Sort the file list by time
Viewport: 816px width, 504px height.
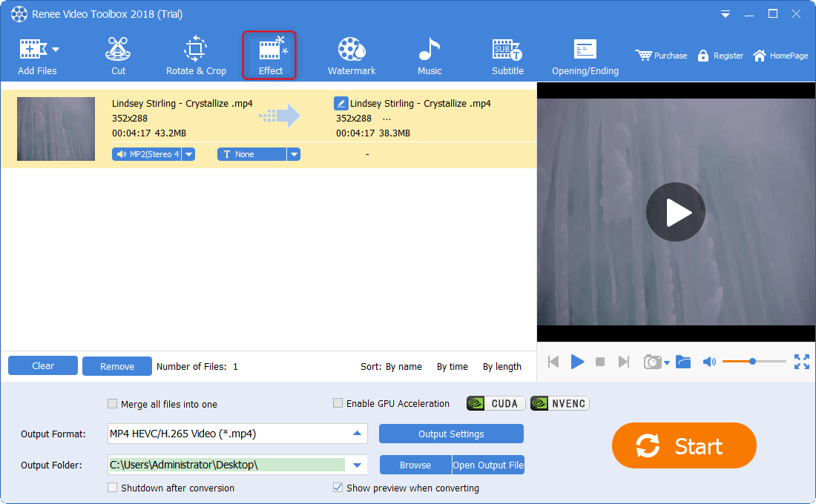point(452,366)
